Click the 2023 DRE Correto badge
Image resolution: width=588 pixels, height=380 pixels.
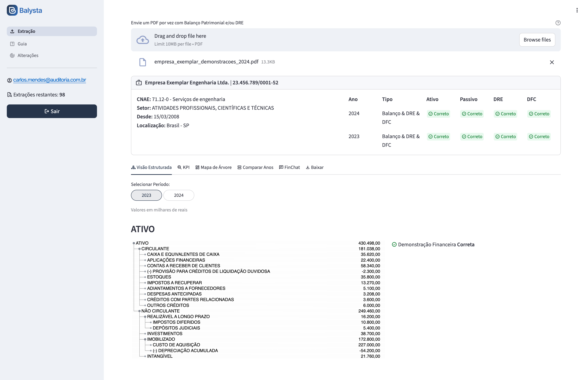(506, 137)
